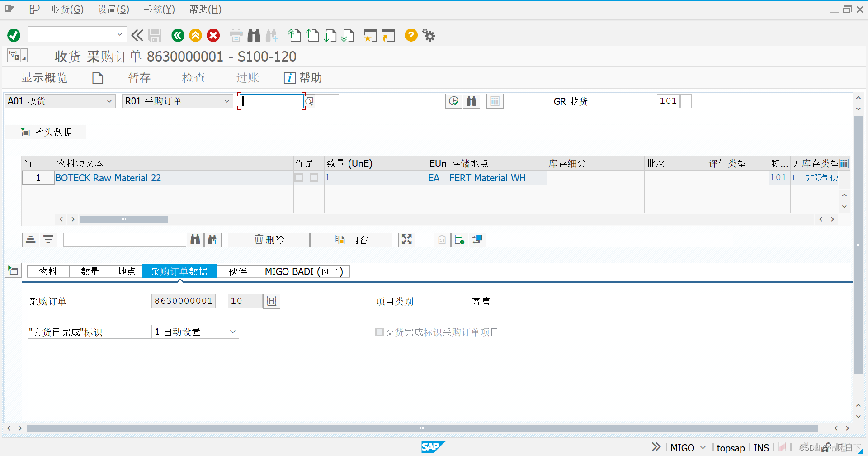Click the Previous Page icon
The width and height of the screenshot is (868, 456).
click(x=312, y=35)
